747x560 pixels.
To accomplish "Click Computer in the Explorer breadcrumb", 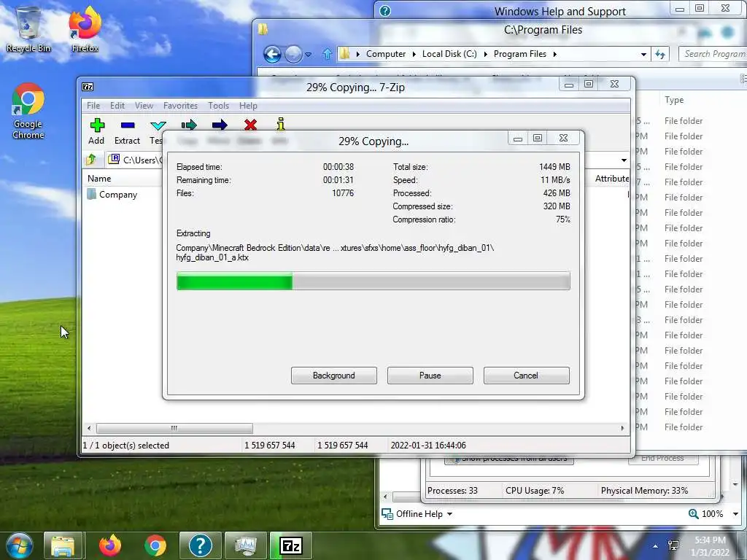I will pos(386,54).
